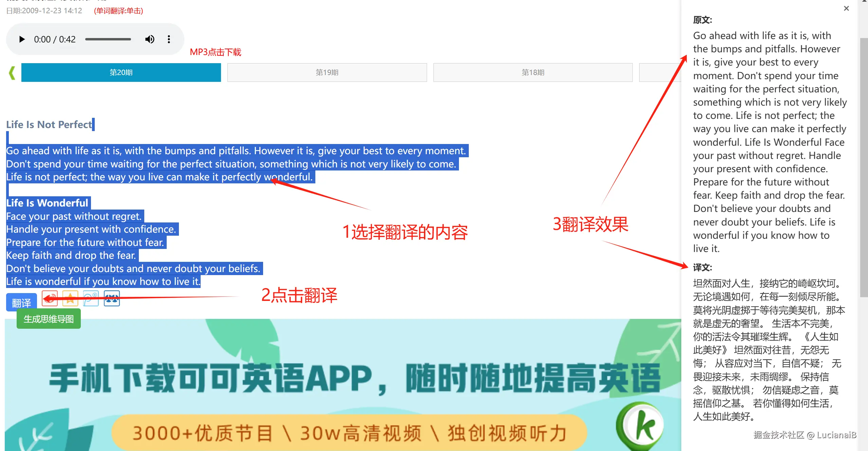Click the Life Is Not Perfect heading
The image size is (868, 451).
pos(49,125)
